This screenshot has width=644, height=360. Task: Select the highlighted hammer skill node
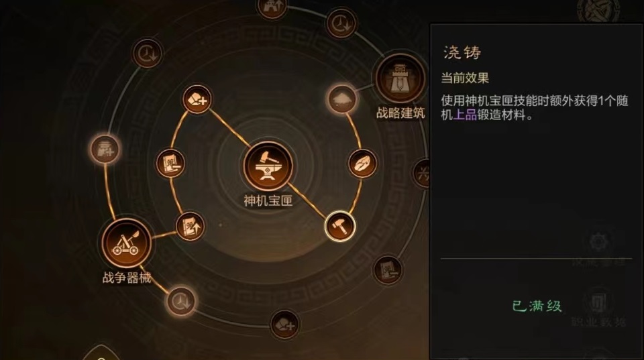[x=340, y=226]
